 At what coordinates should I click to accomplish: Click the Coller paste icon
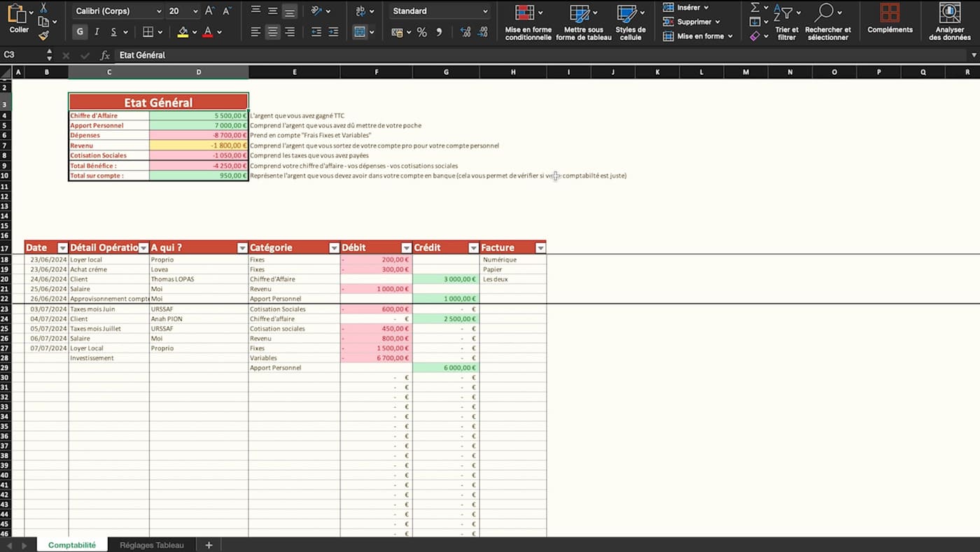[x=17, y=15]
